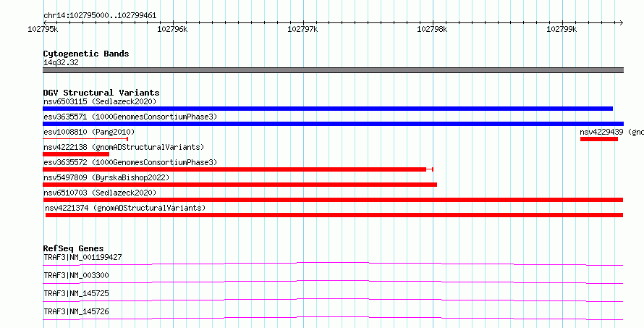Click the ruler's right-end arrowhead

coord(621,23)
